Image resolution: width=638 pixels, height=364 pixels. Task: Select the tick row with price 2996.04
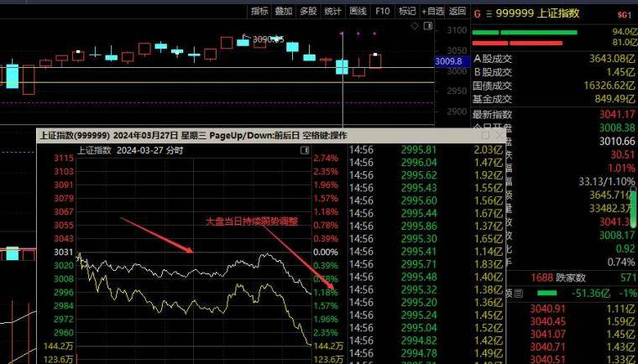(x=426, y=163)
